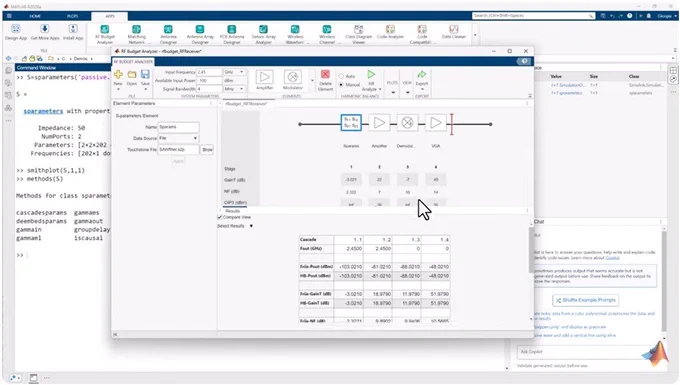Click the Delete Element icon

(325, 75)
